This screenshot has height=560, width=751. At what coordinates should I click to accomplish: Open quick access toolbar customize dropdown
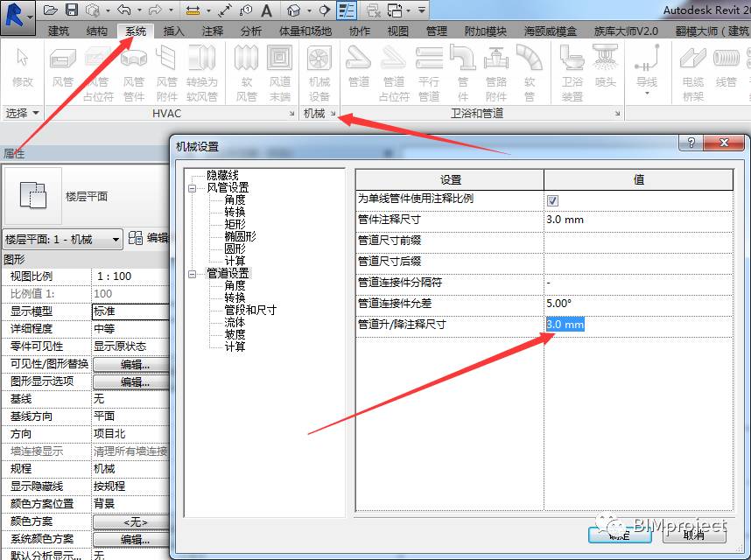421,10
